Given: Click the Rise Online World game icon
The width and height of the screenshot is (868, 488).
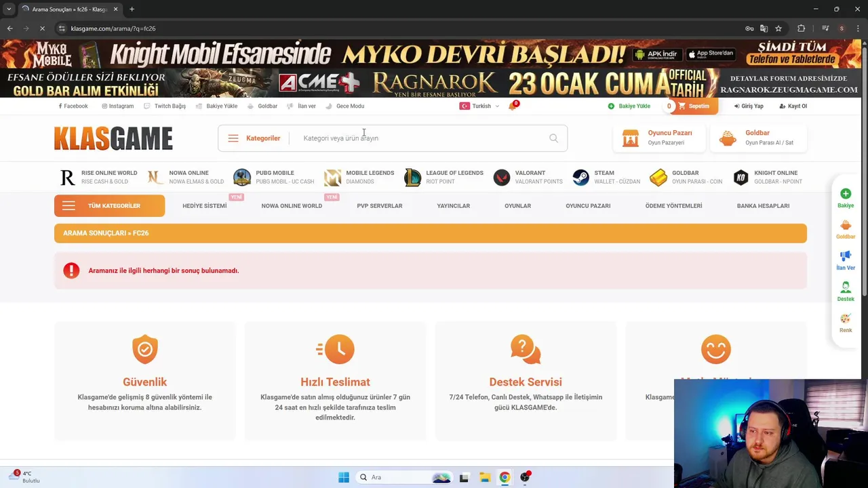Looking at the screenshot, I should (67, 178).
